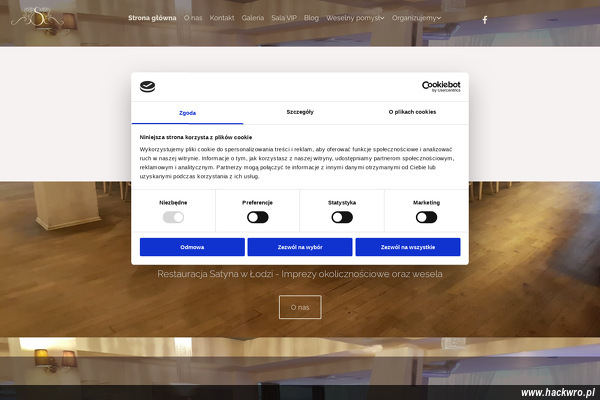The width and height of the screenshot is (600, 400).
Task: Expand the Organizujemy dropdown menu
Action: tap(417, 18)
